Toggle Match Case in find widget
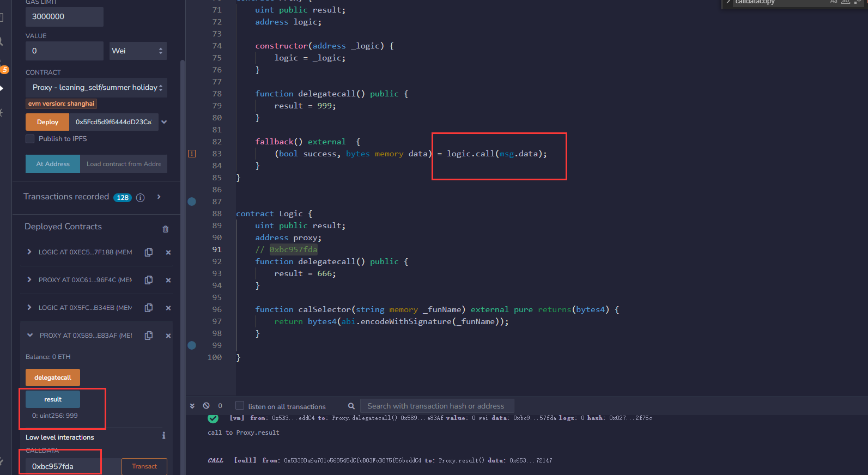This screenshot has height=475, width=868. click(x=834, y=2)
